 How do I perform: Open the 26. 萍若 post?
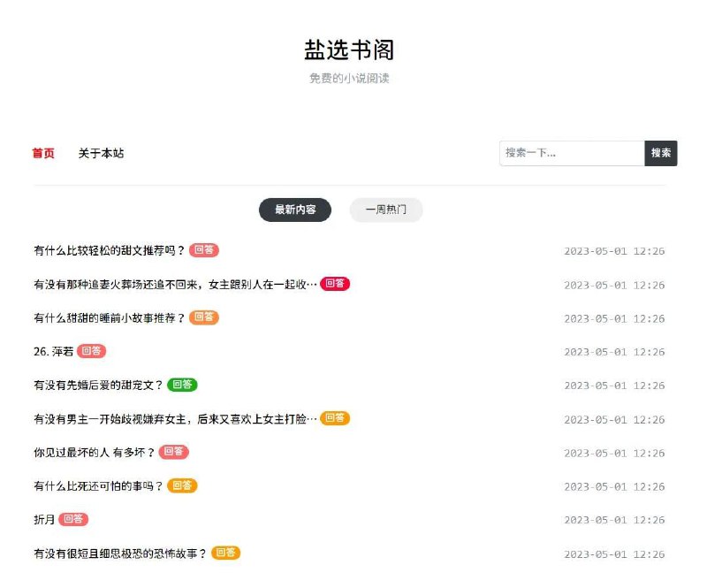[x=53, y=352]
